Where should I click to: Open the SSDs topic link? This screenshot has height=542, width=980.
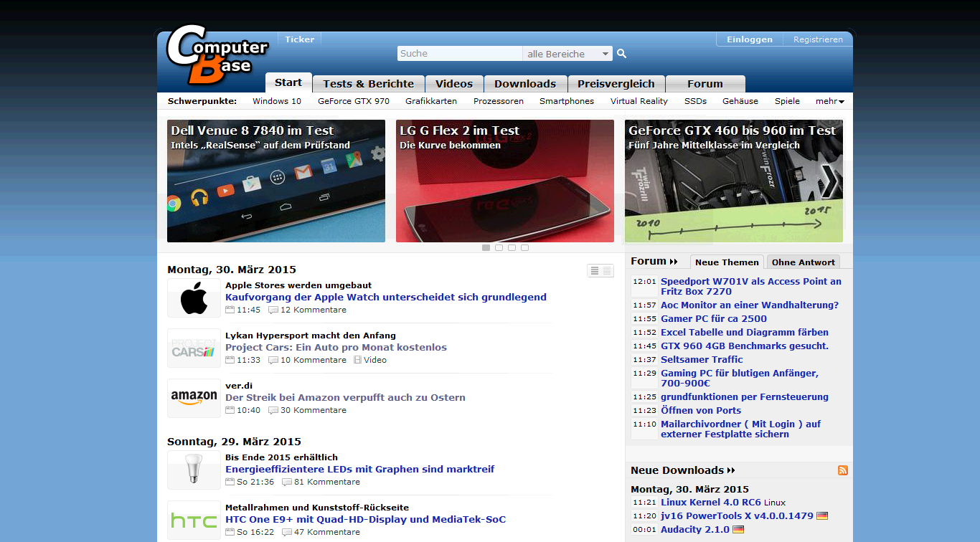tap(695, 101)
